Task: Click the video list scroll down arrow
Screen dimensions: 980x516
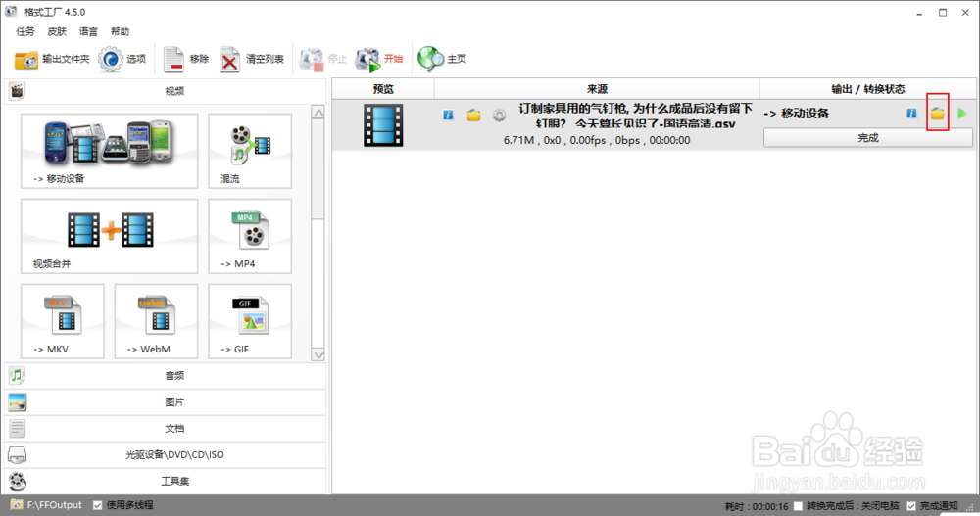Action: (318, 354)
